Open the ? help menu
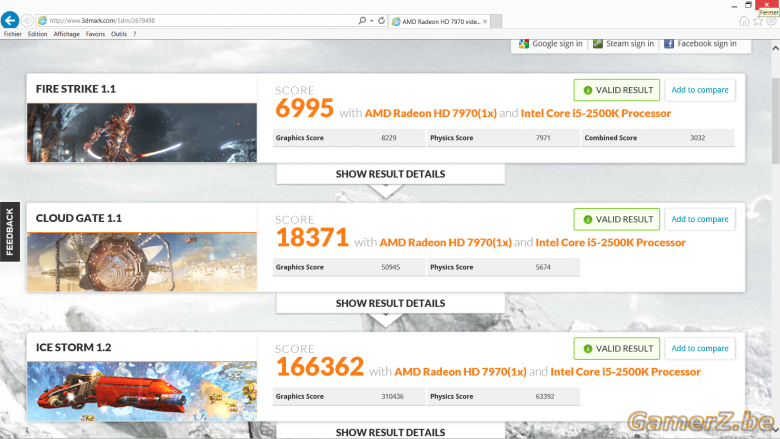 tap(134, 34)
